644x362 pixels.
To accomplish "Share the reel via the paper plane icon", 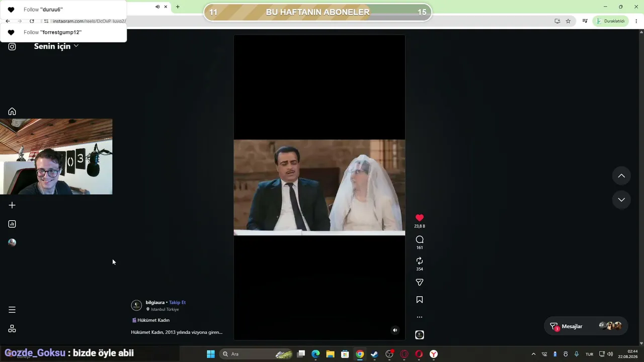I will [420, 283].
